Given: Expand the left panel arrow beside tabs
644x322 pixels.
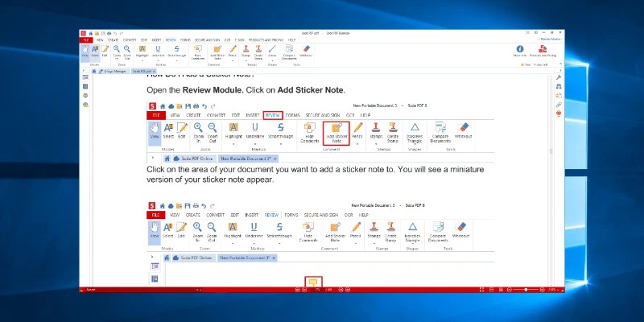Looking at the screenshot, I should (84, 71).
